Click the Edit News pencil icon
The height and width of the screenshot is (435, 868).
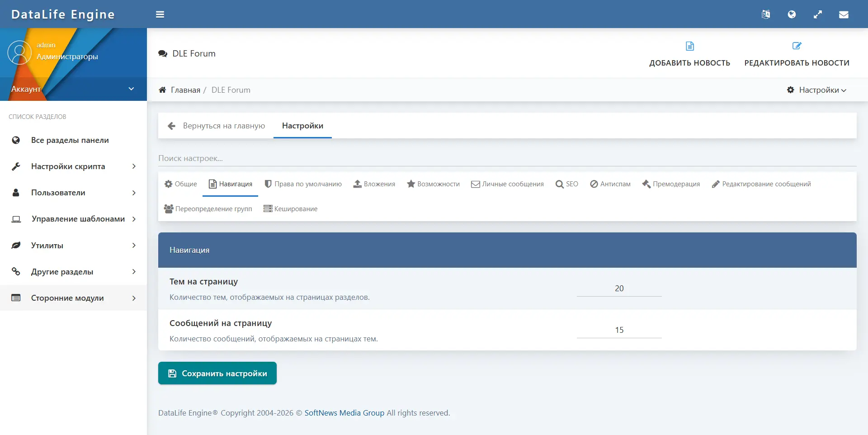[x=797, y=46]
